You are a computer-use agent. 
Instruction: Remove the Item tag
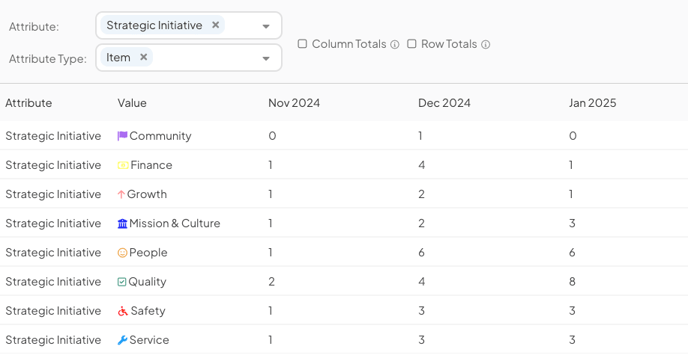[143, 57]
